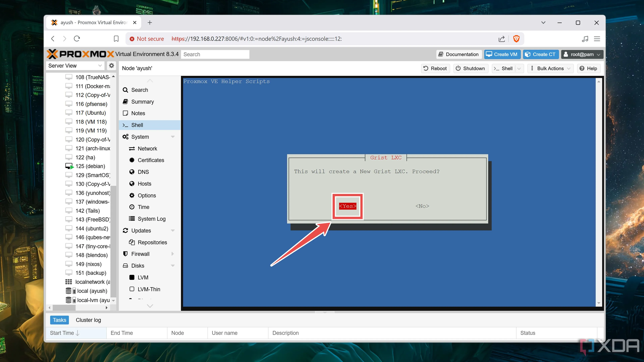Expand the Firewall section arrow

coord(173,254)
